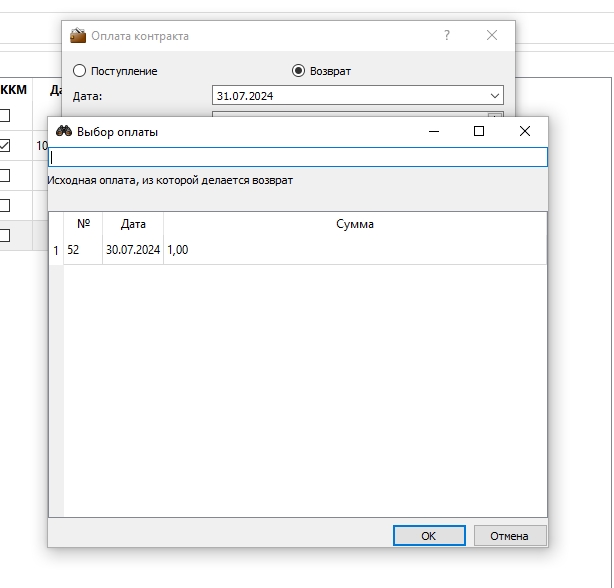Sort by the Дата column header
The image size is (614, 588).
point(133,224)
